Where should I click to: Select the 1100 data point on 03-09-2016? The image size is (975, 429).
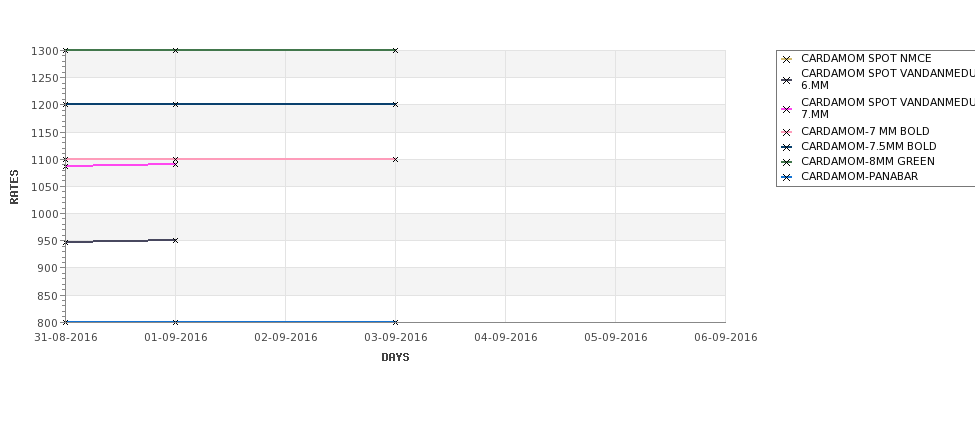tap(395, 159)
